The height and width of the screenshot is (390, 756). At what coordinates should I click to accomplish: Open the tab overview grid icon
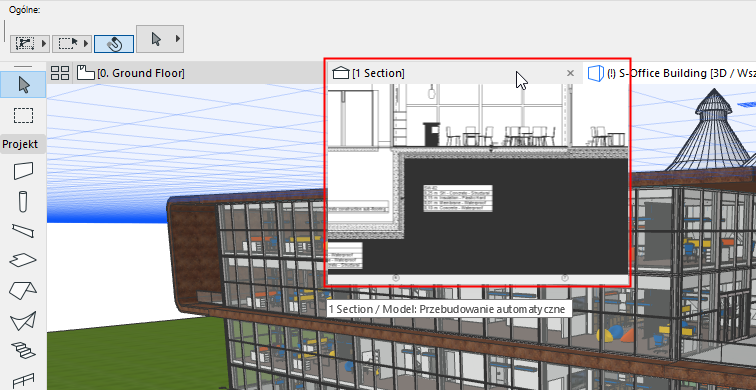(60, 73)
